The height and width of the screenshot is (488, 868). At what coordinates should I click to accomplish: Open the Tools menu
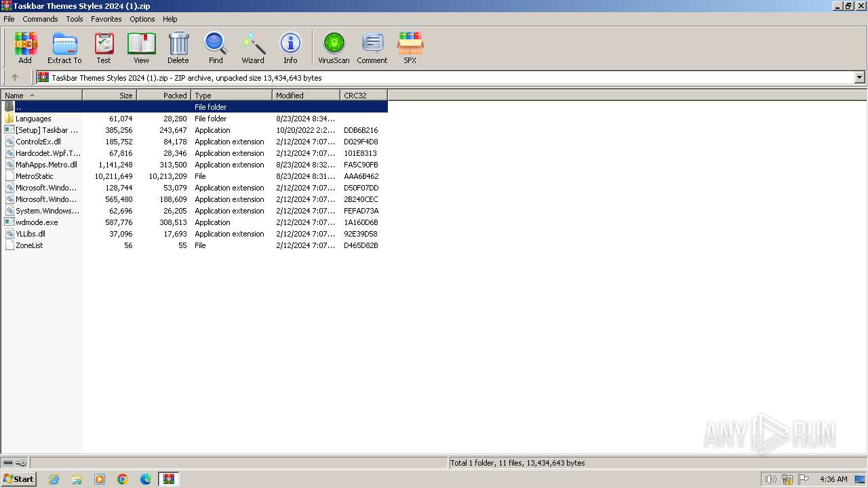point(75,19)
